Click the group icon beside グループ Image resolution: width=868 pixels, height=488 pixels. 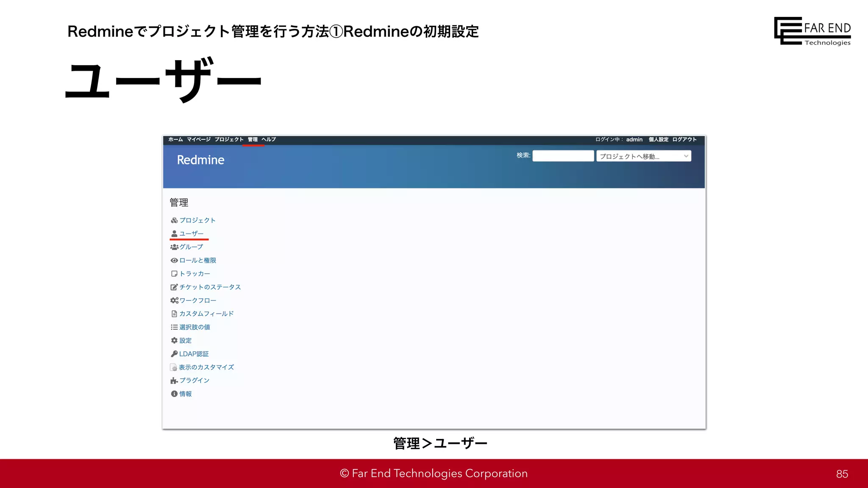[174, 247]
